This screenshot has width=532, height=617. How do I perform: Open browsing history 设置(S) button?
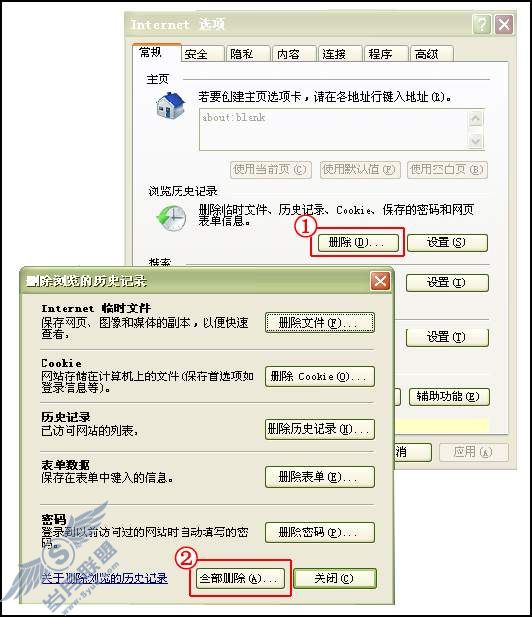447,242
